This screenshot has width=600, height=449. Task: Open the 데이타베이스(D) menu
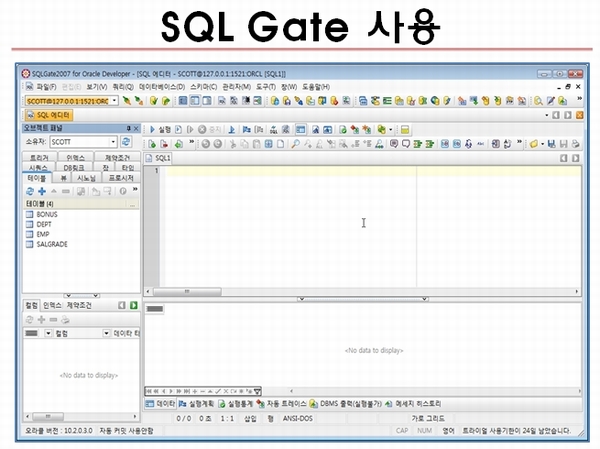[x=162, y=87]
